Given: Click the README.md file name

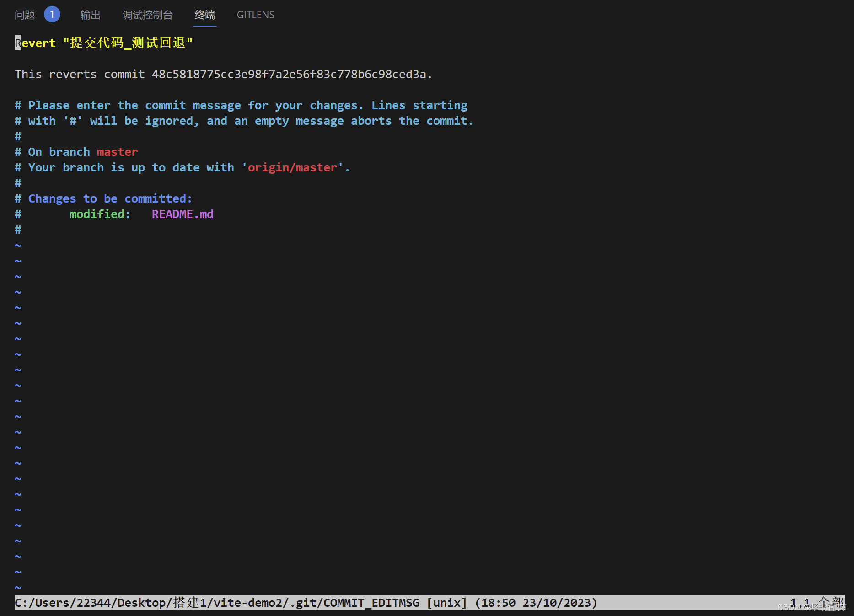Looking at the screenshot, I should (183, 214).
